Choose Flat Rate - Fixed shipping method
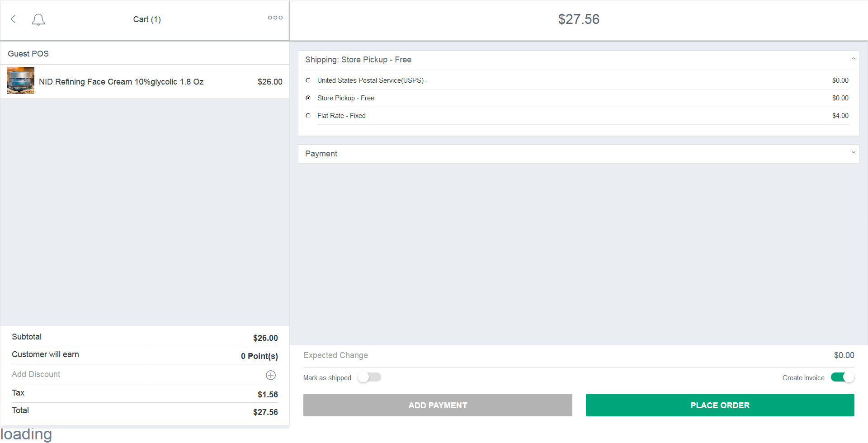868x443 pixels. 308,116
